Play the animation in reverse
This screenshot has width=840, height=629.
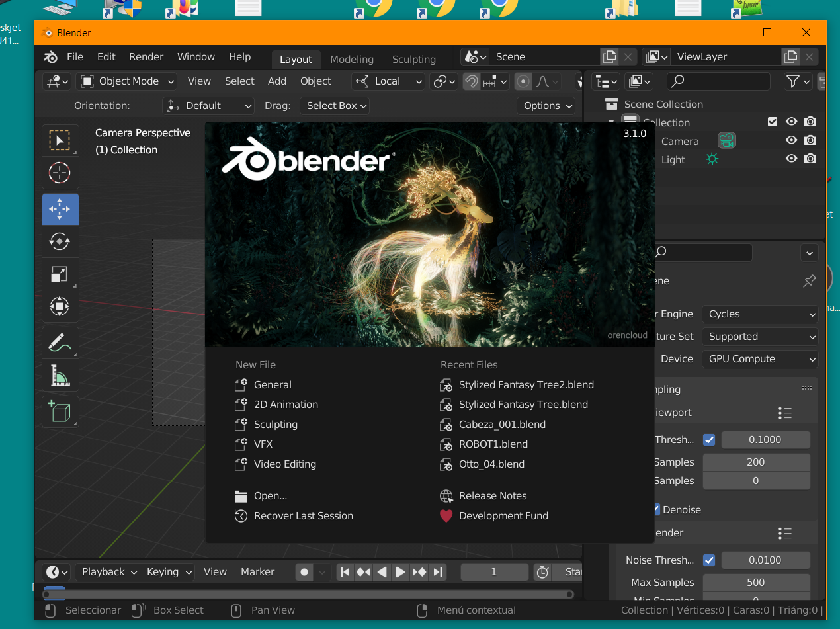[x=382, y=572]
